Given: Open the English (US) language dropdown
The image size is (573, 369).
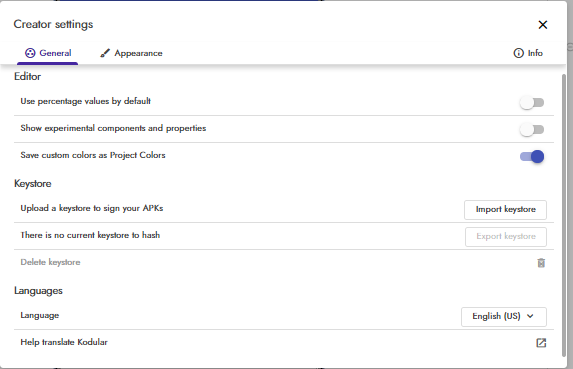Looking at the screenshot, I should (x=504, y=316).
